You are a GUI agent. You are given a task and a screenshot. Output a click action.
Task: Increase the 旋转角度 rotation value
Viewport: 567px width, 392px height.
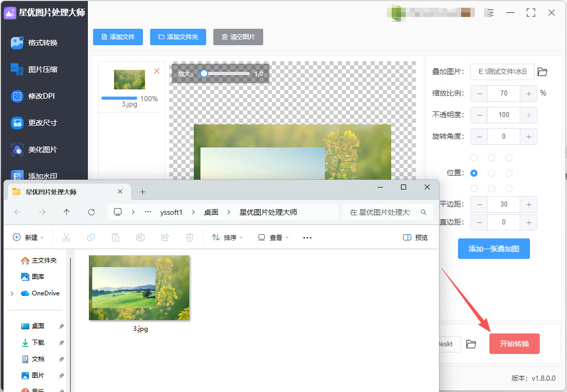[528, 137]
